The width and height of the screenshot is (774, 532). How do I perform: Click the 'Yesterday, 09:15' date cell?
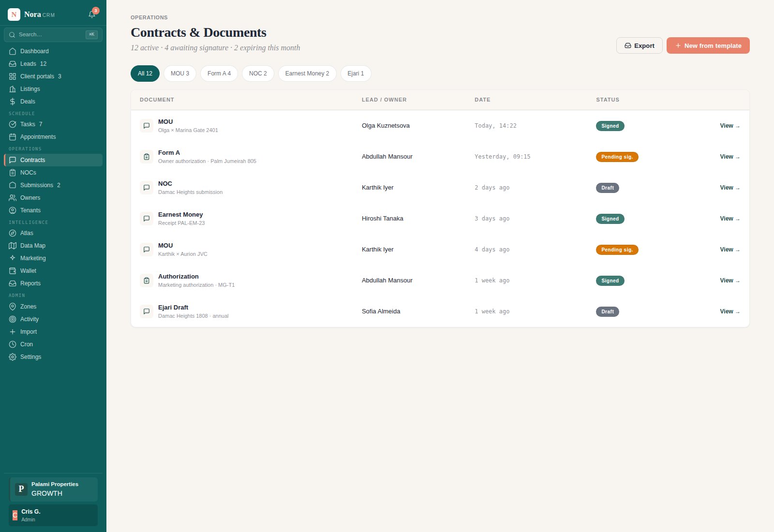pyautogui.click(x=502, y=157)
